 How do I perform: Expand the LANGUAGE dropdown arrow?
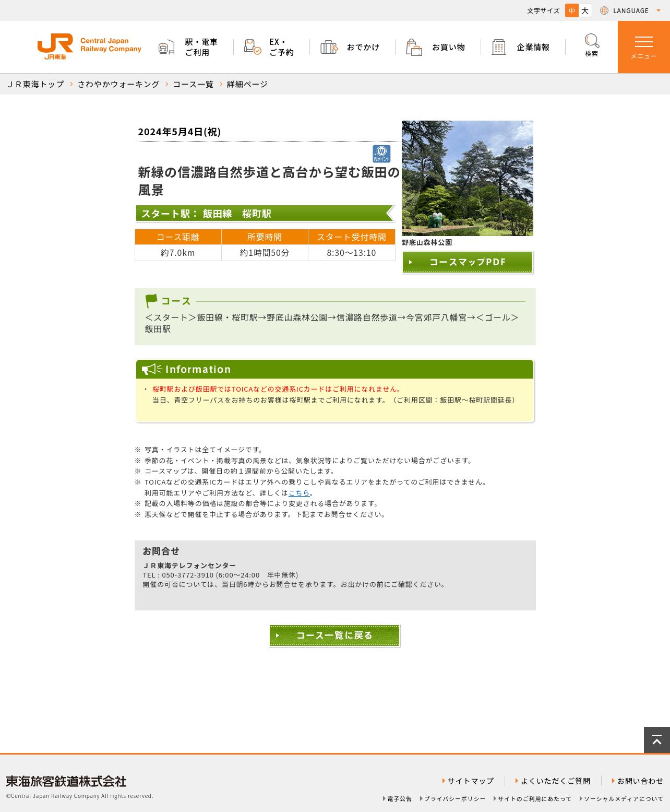pyautogui.click(x=659, y=10)
